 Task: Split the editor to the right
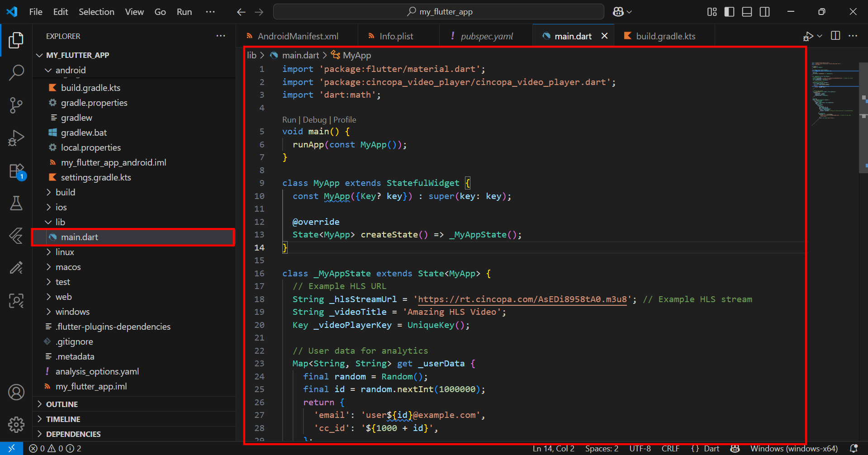835,36
